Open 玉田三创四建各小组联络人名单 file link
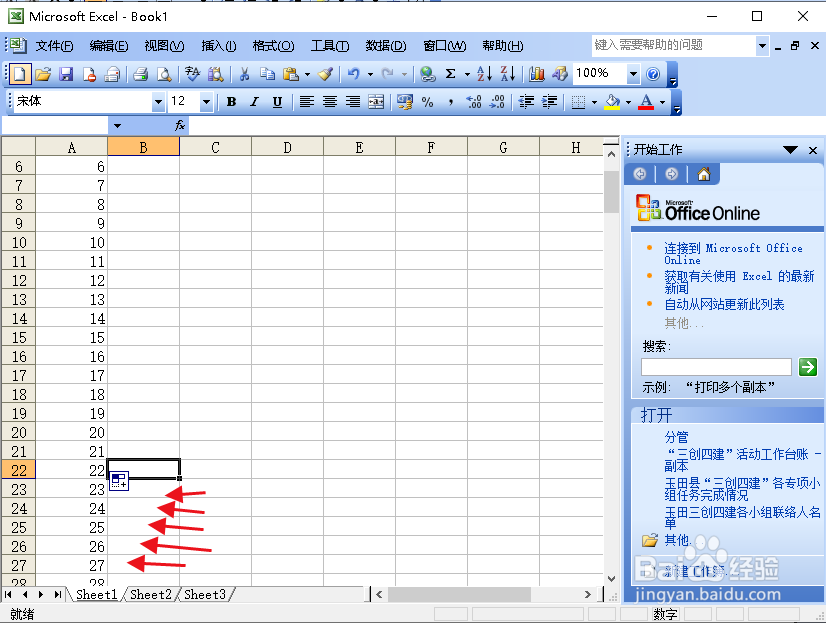The height and width of the screenshot is (623, 826). point(742,517)
